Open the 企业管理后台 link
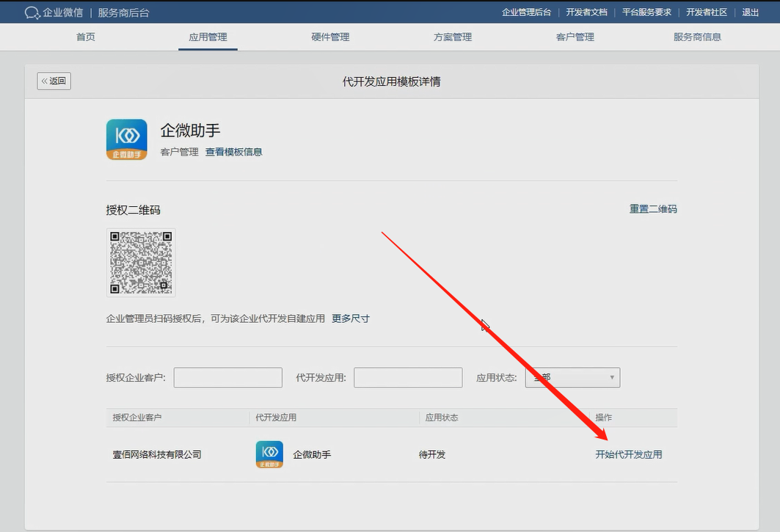The image size is (780, 532). tap(526, 12)
